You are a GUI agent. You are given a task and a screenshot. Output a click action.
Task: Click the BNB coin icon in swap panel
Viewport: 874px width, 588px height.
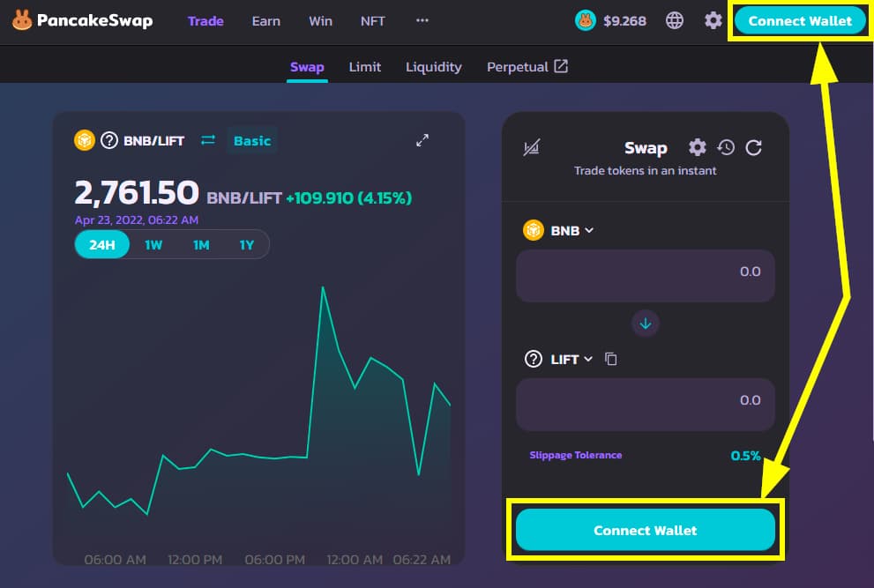[x=534, y=230]
